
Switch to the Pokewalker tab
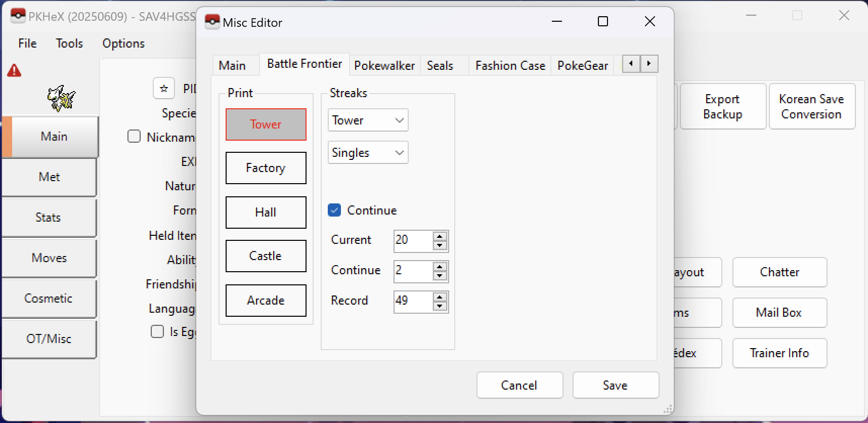(384, 66)
